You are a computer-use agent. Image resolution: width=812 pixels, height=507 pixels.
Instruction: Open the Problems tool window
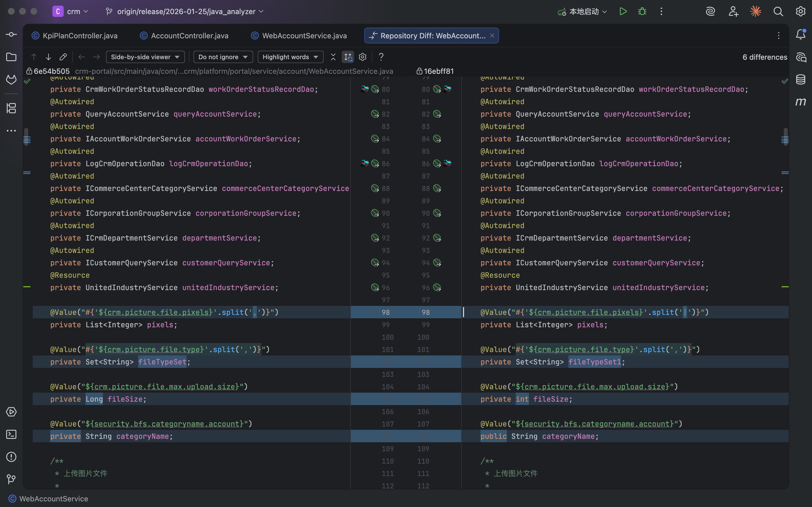(x=11, y=457)
